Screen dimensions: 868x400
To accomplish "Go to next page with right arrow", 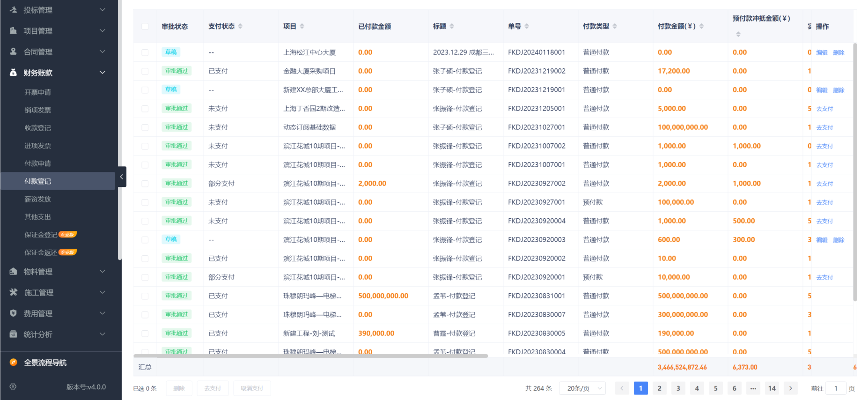I will [x=791, y=388].
